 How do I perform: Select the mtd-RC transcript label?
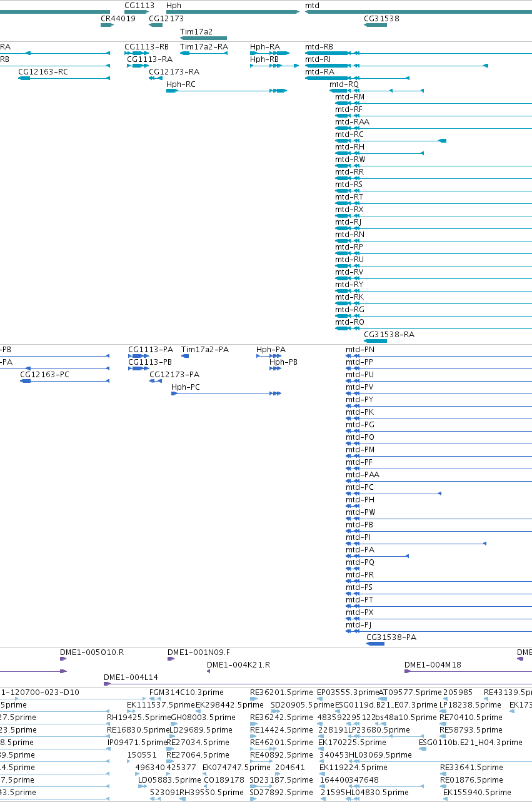tap(349, 134)
